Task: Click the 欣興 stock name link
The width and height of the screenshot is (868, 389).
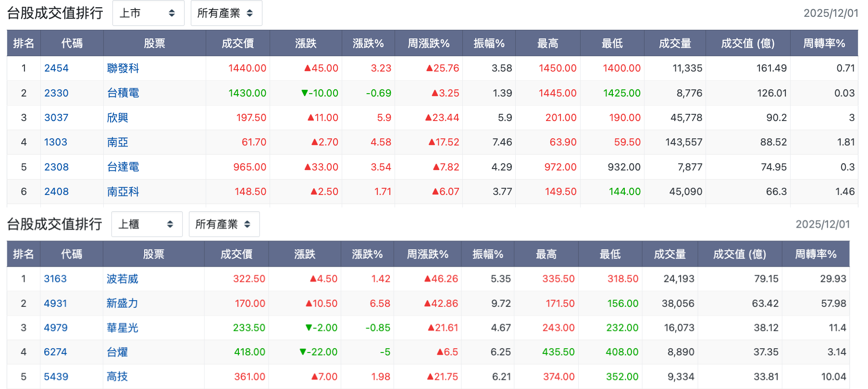Action: pyautogui.click(x=117, y=118)
